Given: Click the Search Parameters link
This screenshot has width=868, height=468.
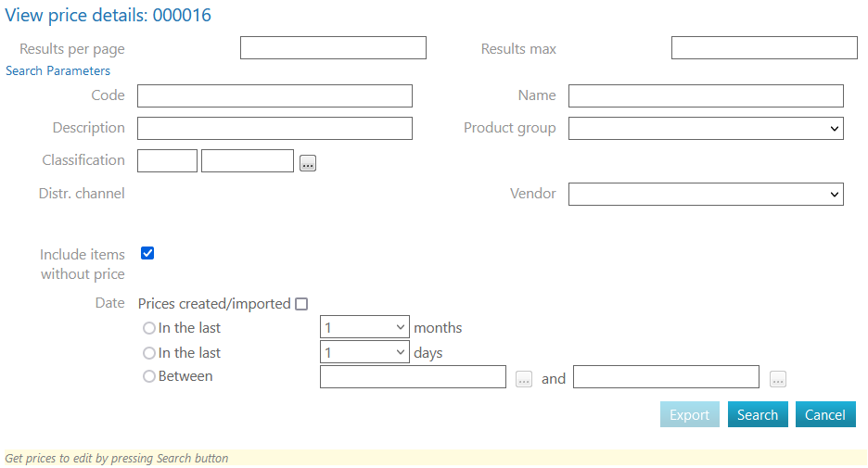Looking at the screenshot, I should pos(57,71).
